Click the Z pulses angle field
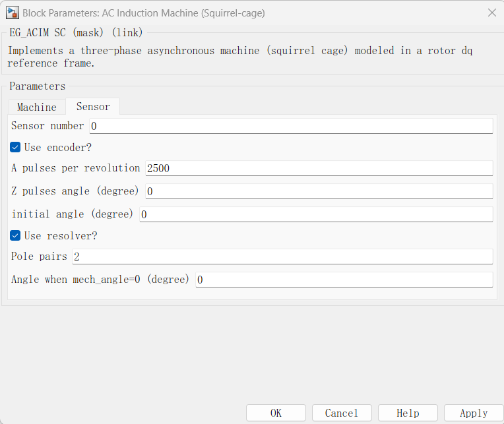504x424 pixels. (319, 191)
